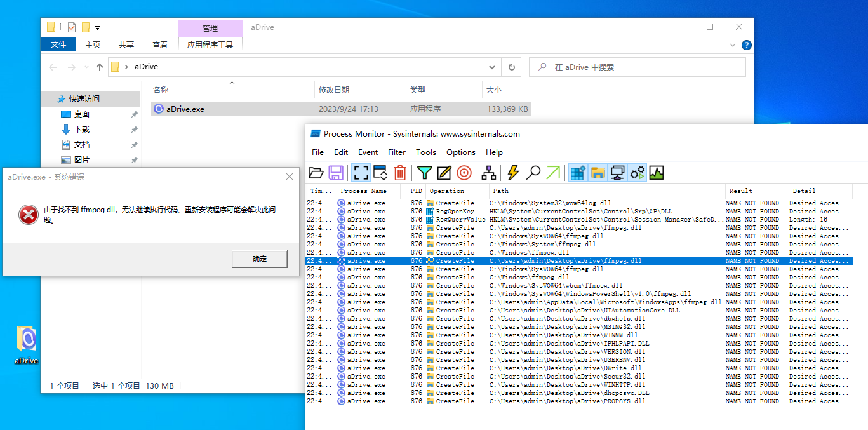Open the Filter funnel icon
868x430 pixels.
424,172
